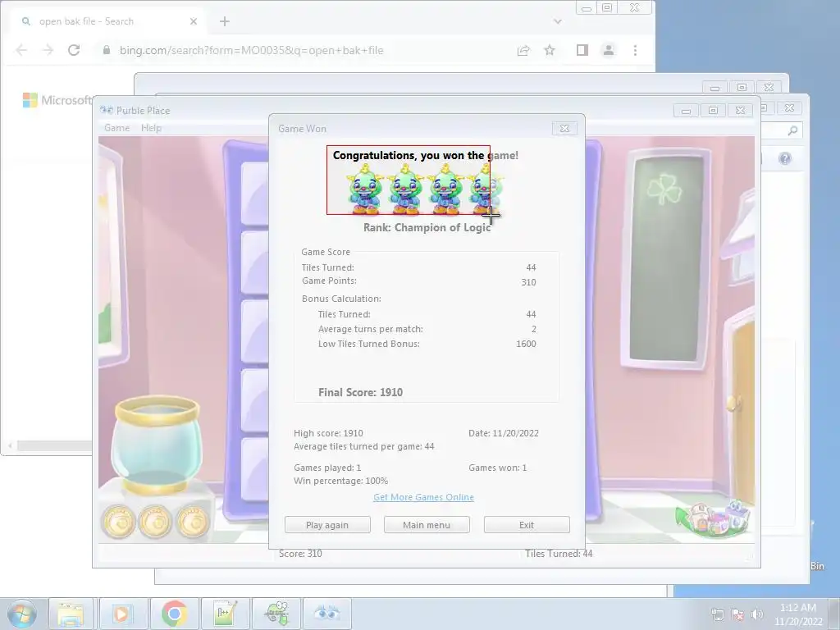Image resolution: width=840 pixels, height=630 pixels.
Task: Open the Purble Place taskbar icon
Action: tap(326, 614)
